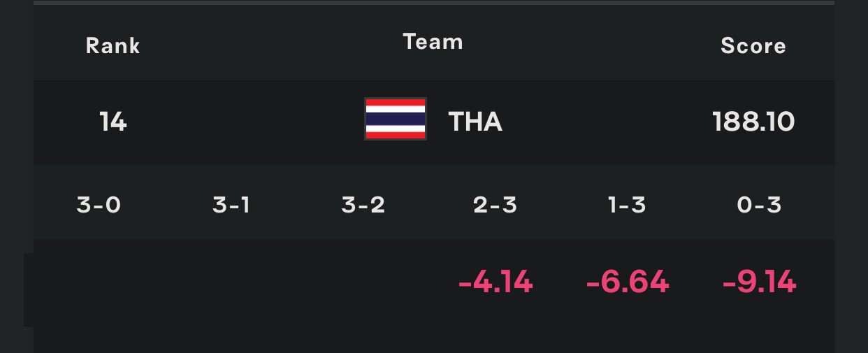Click the gray divider bar above headers
The width and height of the screenshot is (868, 353).
434,2
